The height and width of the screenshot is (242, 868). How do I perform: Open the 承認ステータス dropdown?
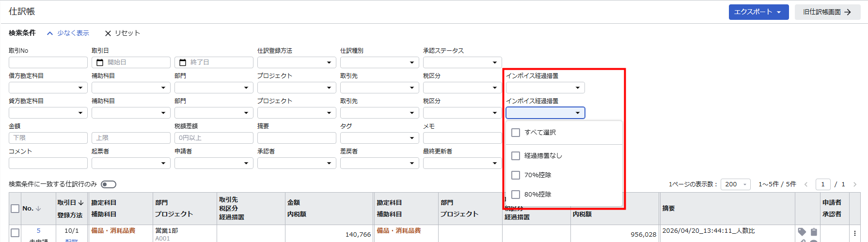tap(462, 62)
